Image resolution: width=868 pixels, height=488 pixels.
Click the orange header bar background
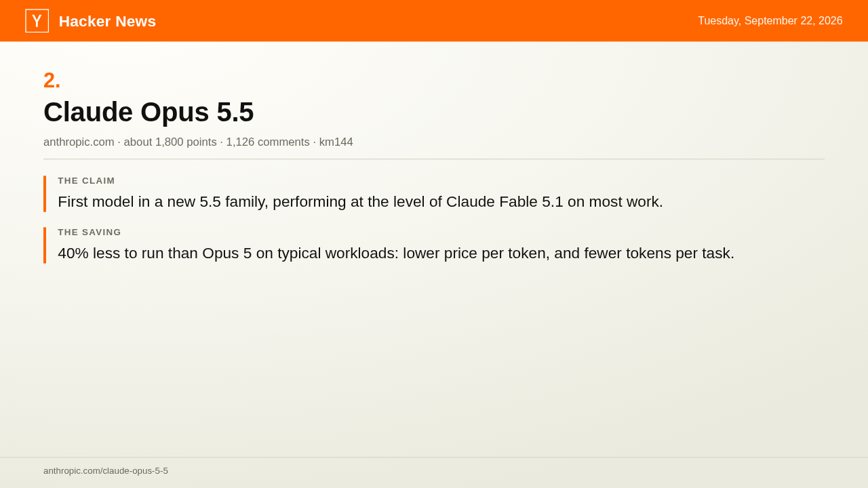click(434, 21)
